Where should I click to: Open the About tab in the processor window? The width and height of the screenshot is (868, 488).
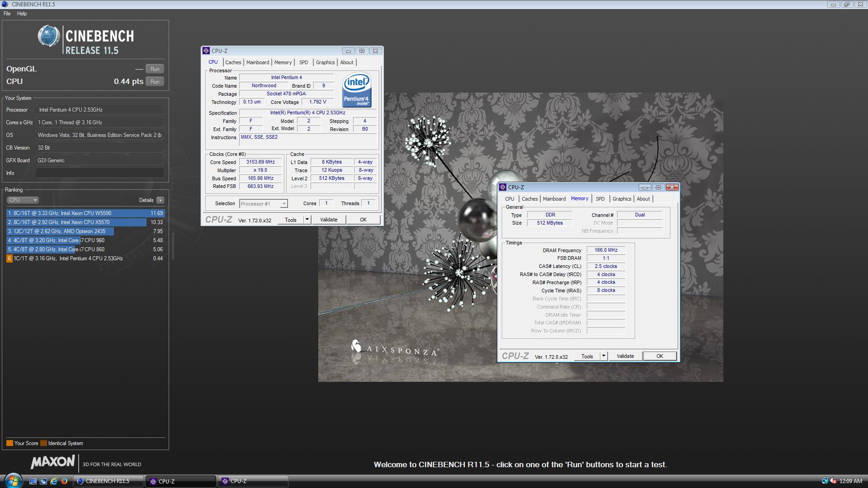[x=347, y=62]
